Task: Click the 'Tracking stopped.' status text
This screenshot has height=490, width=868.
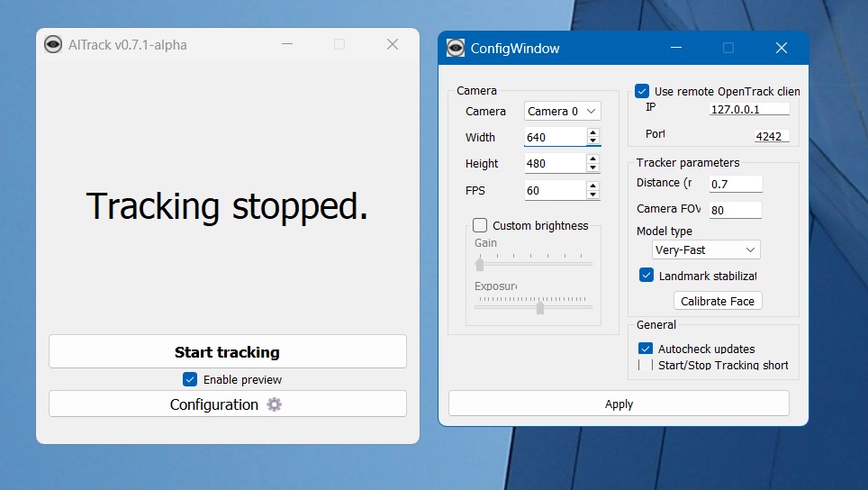Action: pos(227,206)
